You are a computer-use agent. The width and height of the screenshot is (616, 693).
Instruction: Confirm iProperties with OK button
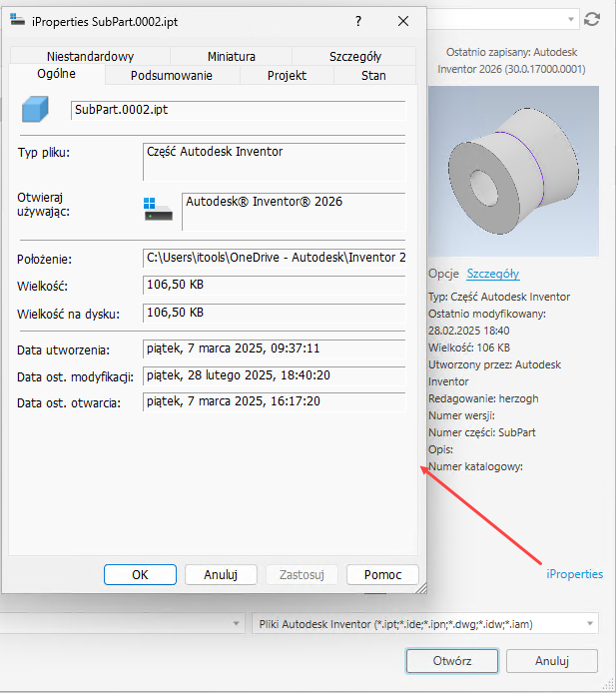(140, 574)
